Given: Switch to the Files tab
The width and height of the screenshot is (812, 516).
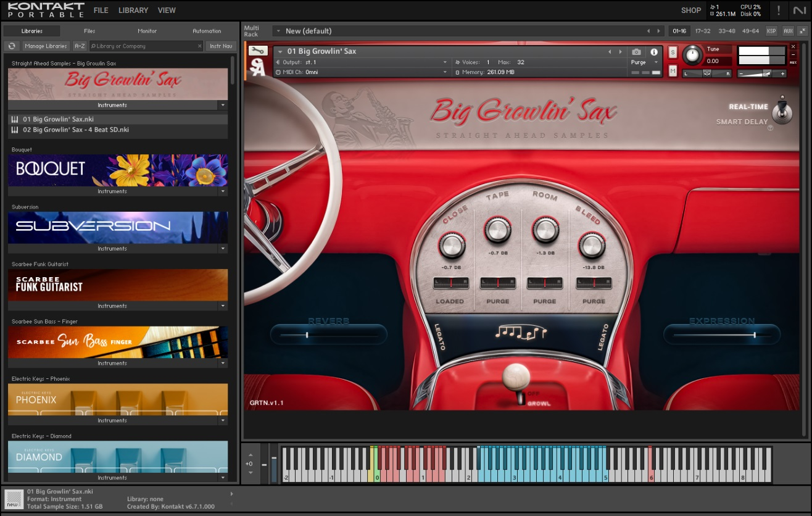Looking at the screenshot, I should [x=89, y=31].
